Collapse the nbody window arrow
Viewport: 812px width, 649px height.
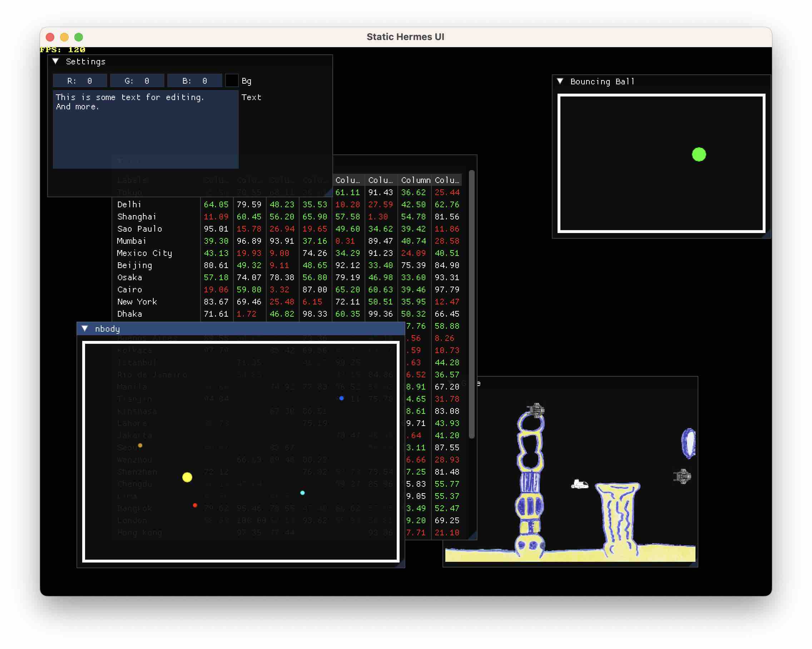click(x=85, y=328)
